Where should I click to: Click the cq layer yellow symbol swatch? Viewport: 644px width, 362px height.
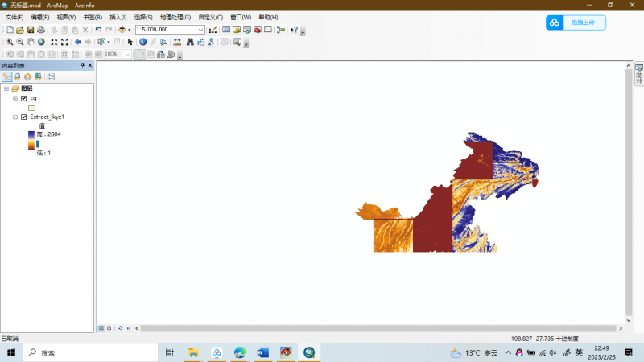click(x=32, y=107)
